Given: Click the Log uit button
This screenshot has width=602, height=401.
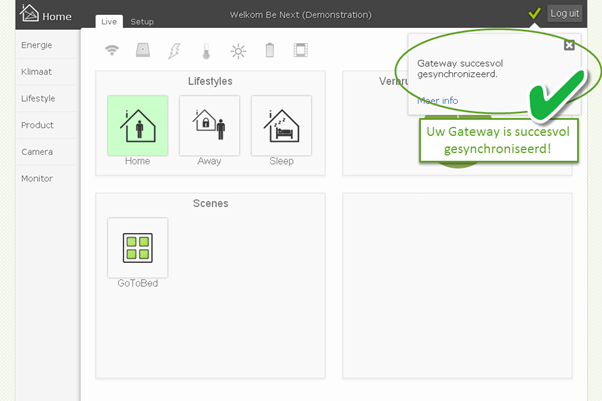Looking at the screenshot, I should pos(564,13).
